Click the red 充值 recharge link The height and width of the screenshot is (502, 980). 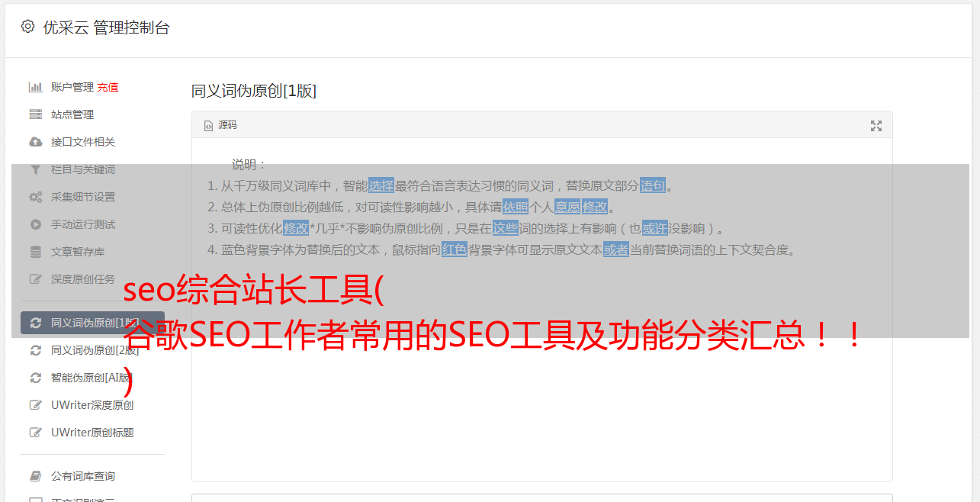[108, 87]
